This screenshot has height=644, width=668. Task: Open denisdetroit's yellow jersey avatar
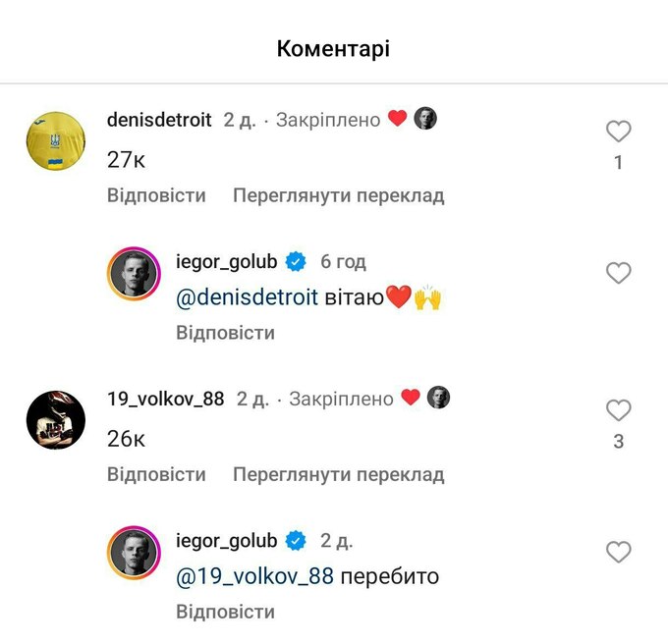pos(56,141)
